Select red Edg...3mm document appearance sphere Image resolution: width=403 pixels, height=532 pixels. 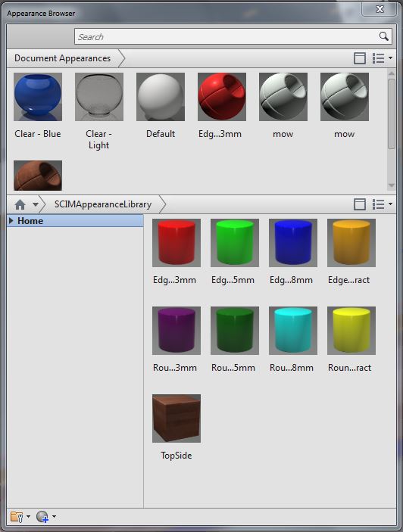[222, 97]
